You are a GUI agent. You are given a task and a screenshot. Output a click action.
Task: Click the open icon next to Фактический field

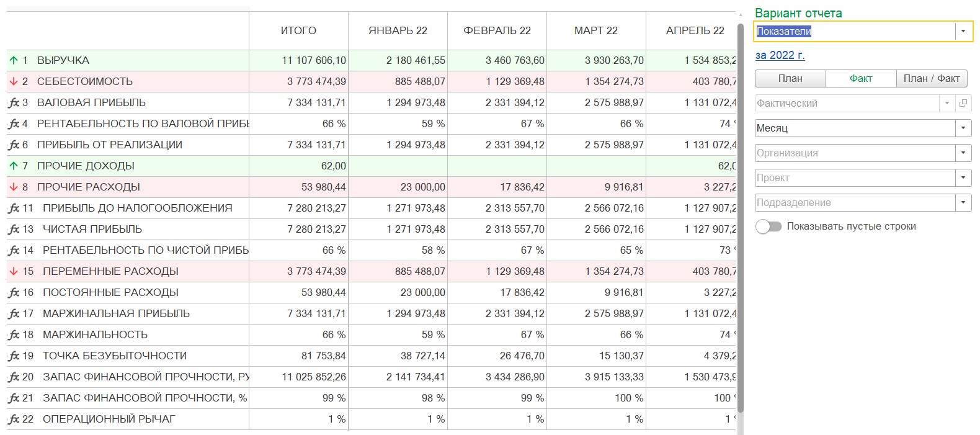(x=963, y=103)
